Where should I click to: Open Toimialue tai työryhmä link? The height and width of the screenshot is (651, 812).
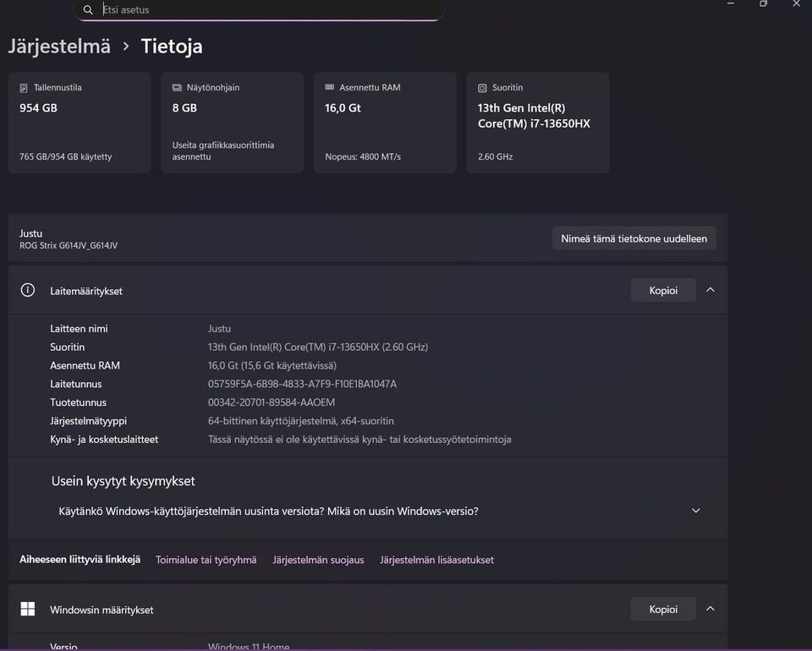click(x=206, y=560)
